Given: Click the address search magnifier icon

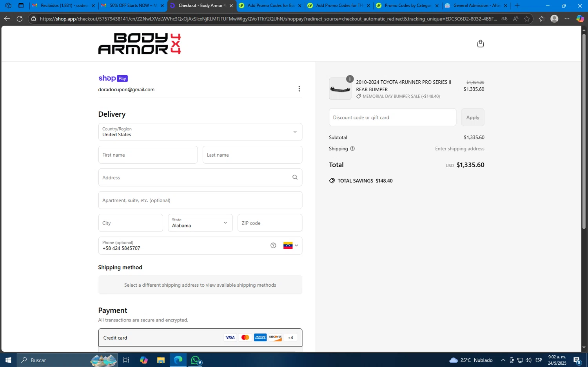Looking at the screenshot, I should point(295,177).
